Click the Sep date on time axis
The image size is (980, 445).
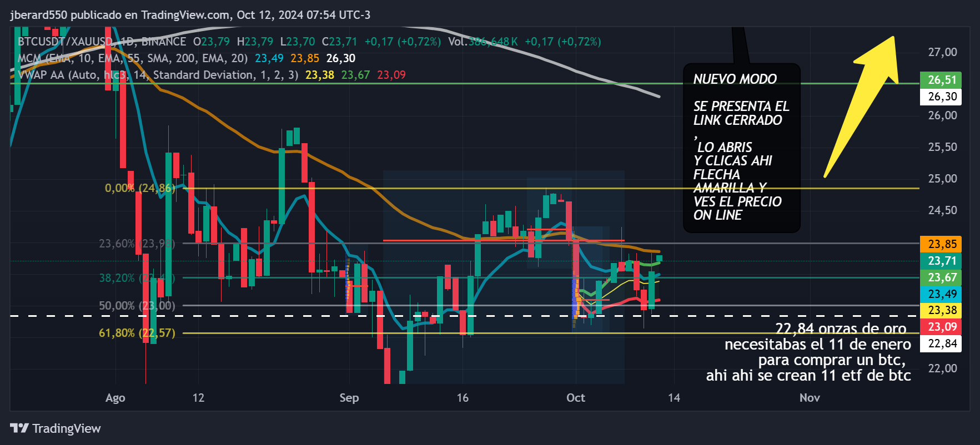coord(349,398)
